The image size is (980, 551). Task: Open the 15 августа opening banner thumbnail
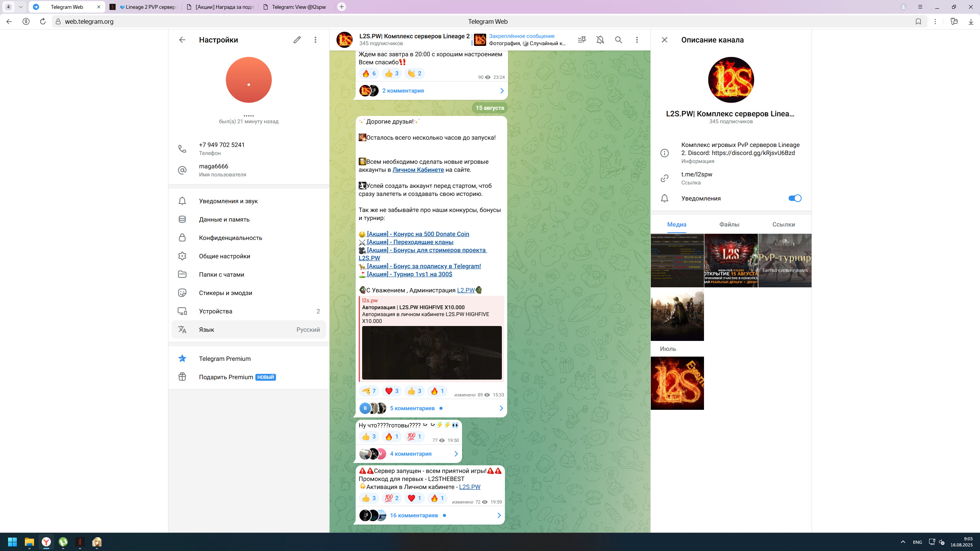click(x=731, y=261)
